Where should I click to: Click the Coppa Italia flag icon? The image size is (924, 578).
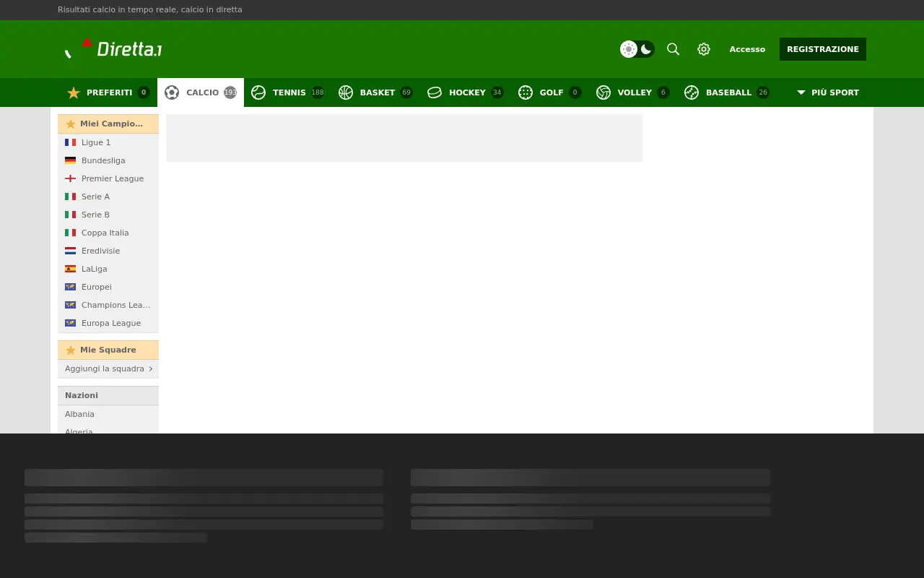point(70,233)
